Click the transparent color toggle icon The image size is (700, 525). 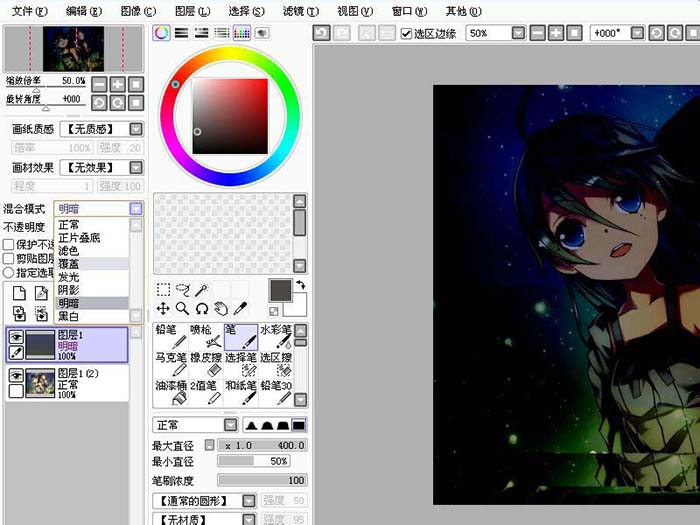point(274,311)
